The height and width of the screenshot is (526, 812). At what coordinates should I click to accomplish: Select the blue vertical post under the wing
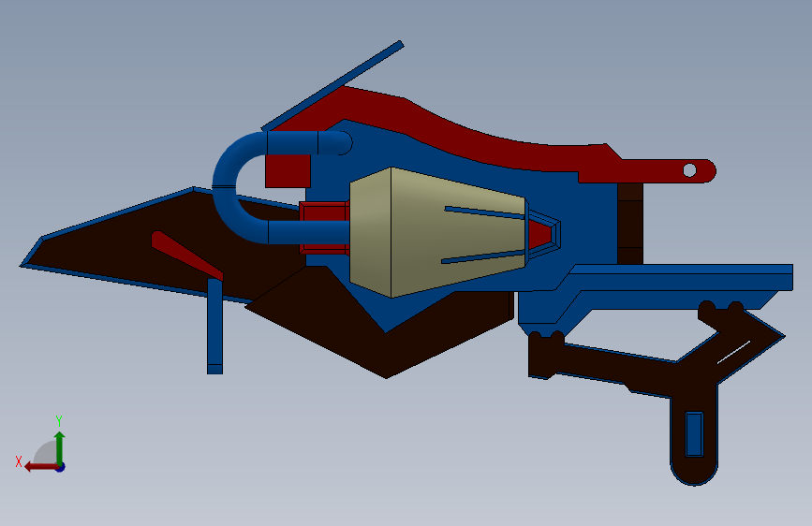[214, 326]
